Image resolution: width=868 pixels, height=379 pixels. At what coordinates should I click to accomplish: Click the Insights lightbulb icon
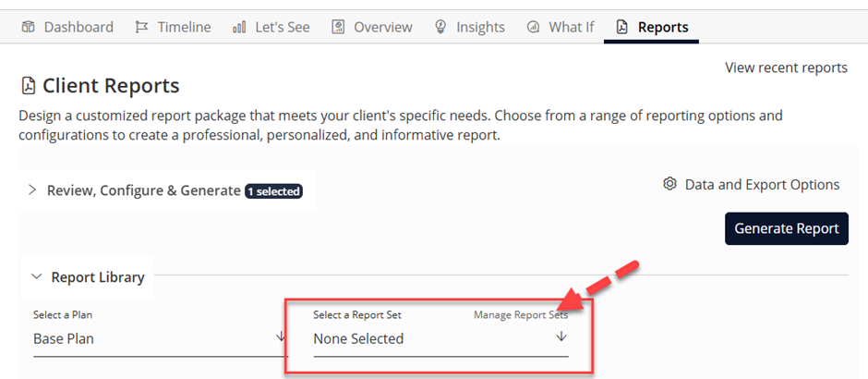[440, 27]
